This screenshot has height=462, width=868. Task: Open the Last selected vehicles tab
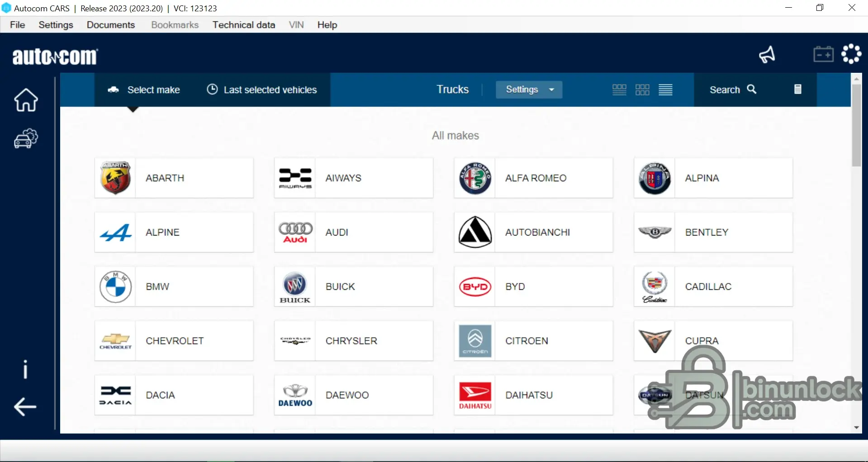(x=262, y=90)
